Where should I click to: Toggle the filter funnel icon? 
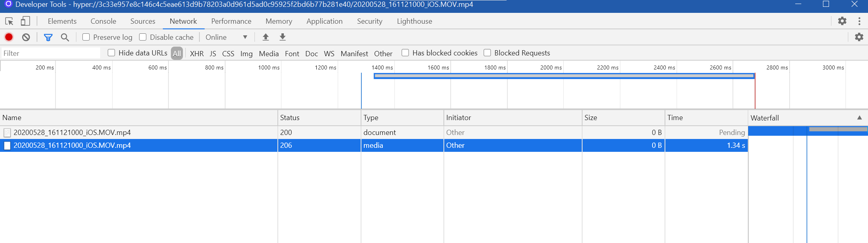point(48,37)
